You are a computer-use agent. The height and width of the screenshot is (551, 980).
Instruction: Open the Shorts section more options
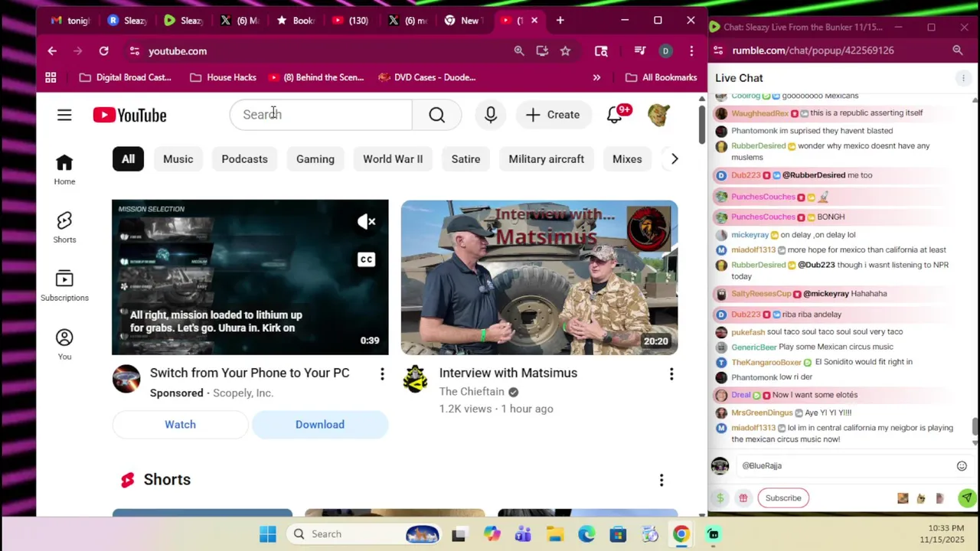(661, 480)
